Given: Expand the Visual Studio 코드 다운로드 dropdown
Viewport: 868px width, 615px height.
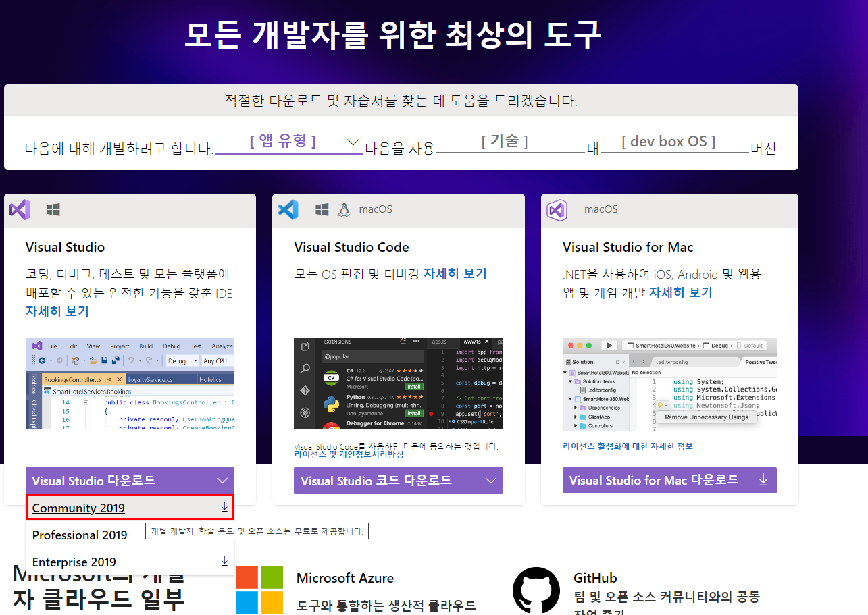Looking at the screenshot, I should tap(399, 481).
